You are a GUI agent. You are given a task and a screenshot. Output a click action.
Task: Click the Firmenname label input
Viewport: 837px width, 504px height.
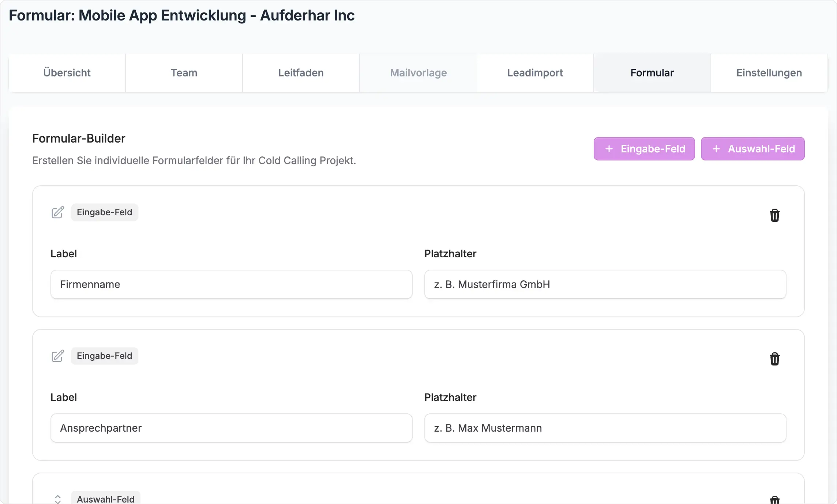(231, 284)
